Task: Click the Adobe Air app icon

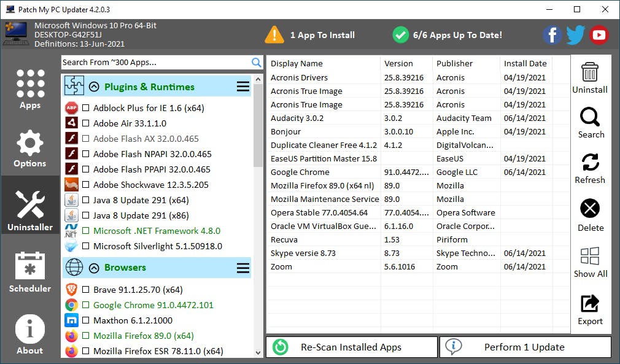Action: pos(72,123)
